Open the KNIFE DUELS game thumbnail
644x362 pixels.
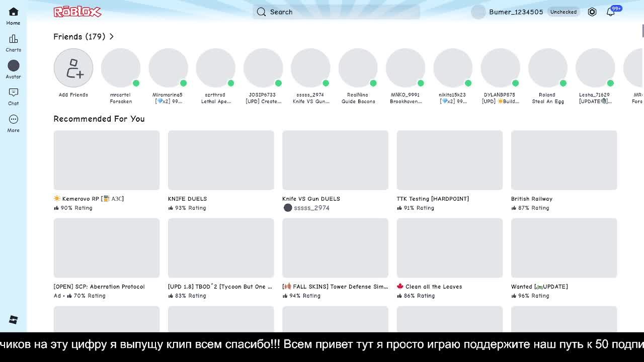click(221, 160)
